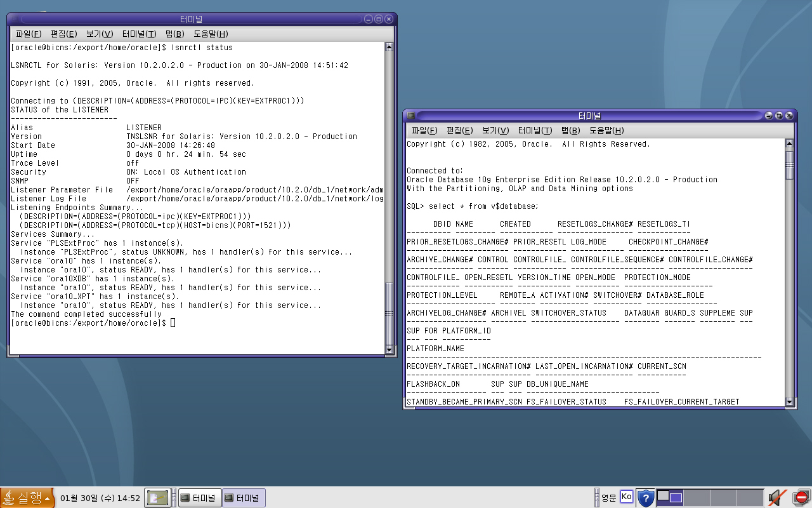The height and width of the screenshot is (508, 812).
Task: Minimize the SQL terminal window
Action: point(768,116)
